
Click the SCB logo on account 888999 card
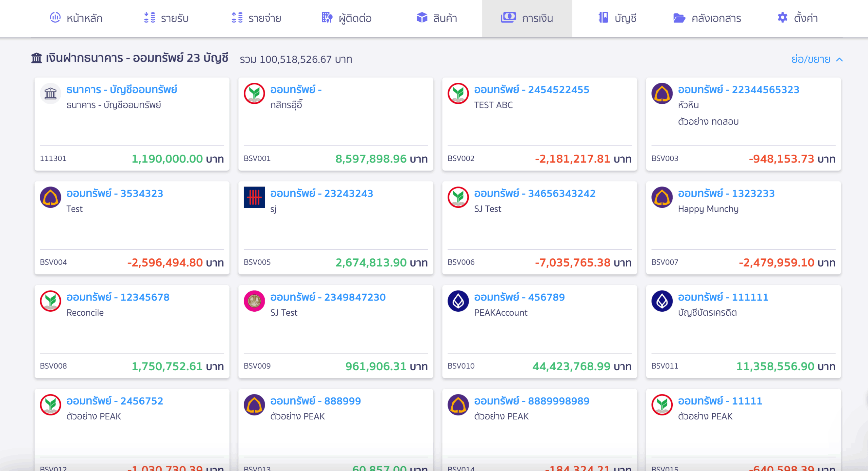point(254,405)
